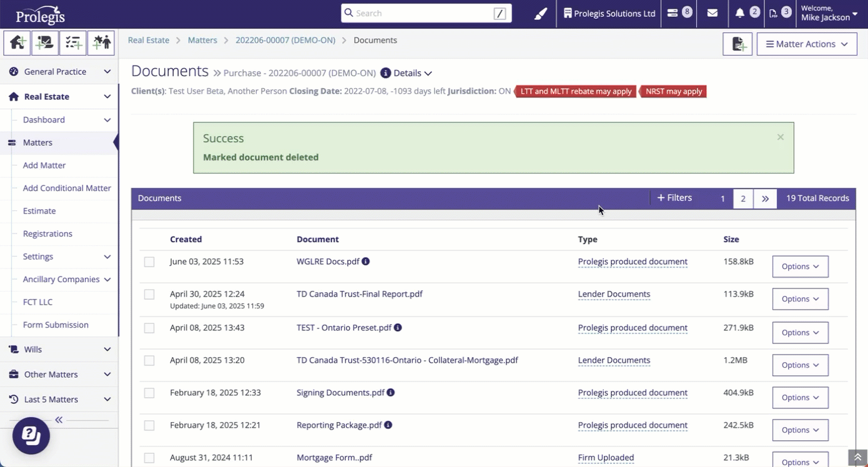Viewport: 868px width, 467px height.
Task: Click the add checklist task icon
Action: coord(73,42)
